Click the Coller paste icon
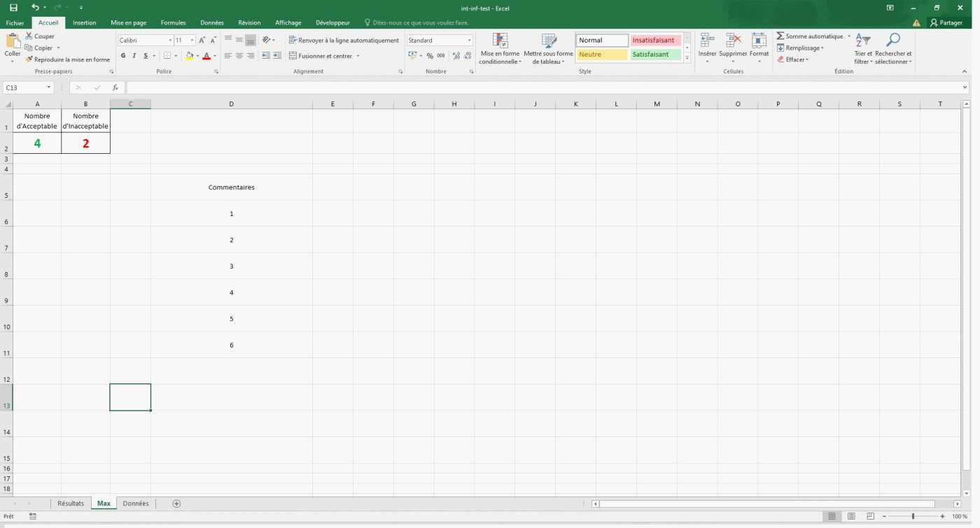Screen dimensions: 980x528 coord(13,42)
